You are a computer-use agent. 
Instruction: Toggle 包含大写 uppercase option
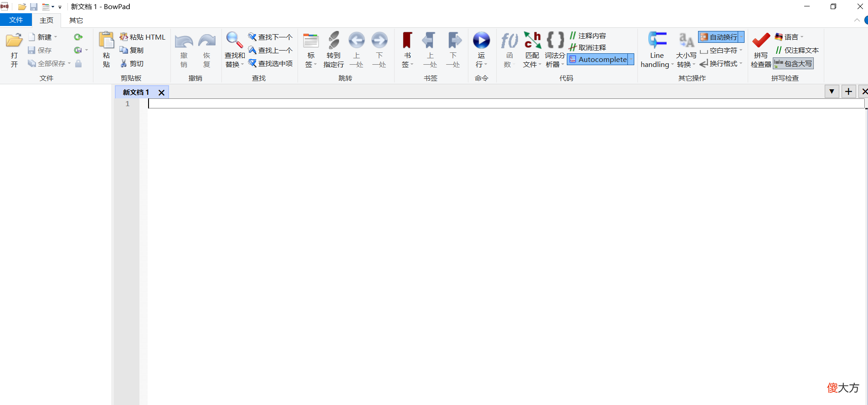793,64
